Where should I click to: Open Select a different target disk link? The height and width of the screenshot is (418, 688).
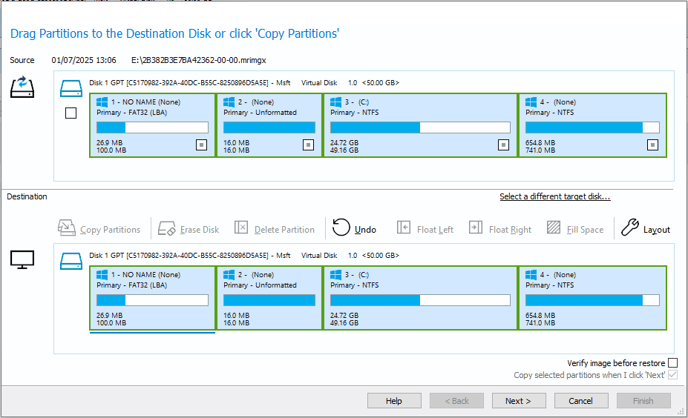[x=554, y=197]
